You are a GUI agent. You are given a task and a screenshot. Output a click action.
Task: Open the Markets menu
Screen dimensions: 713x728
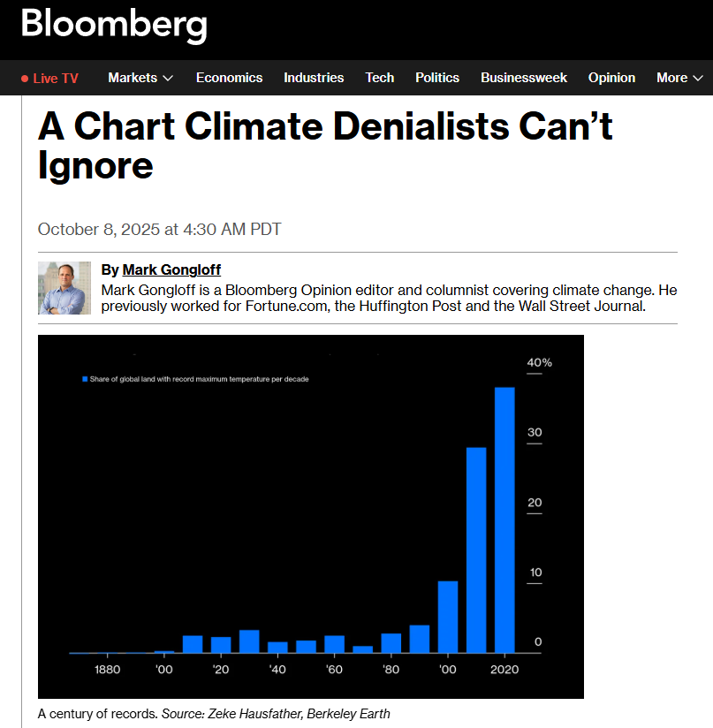[133, 78]
